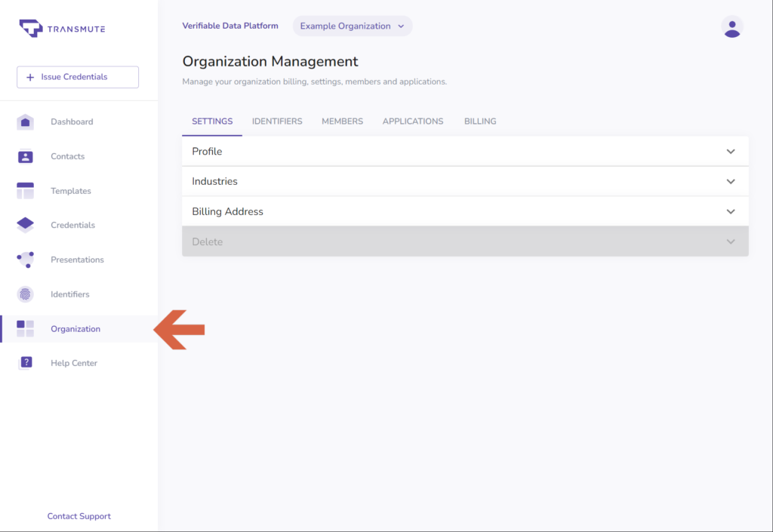Select Organization label in sidebar
This screenshot has width=773, height=532.
pyautogui.click(x=75, y=329)
